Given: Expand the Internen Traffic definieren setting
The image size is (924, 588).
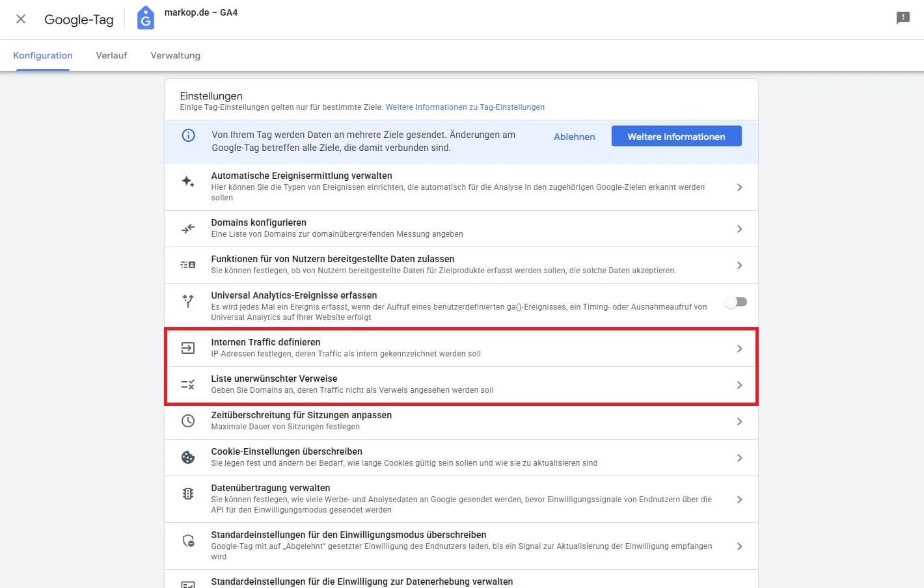Looking at the screenshot, I should (x=739, y=348).
